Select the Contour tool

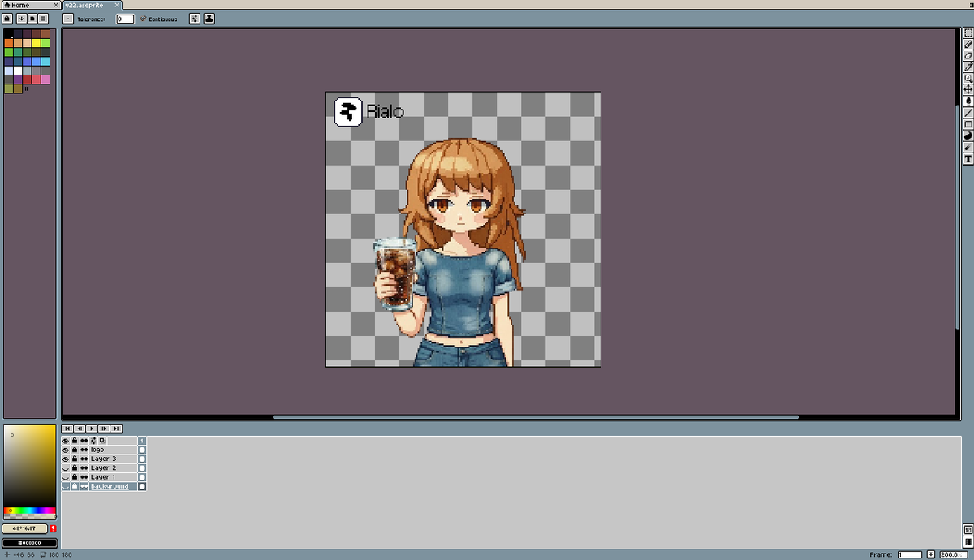pyautogui.click(x=968, y=136)
